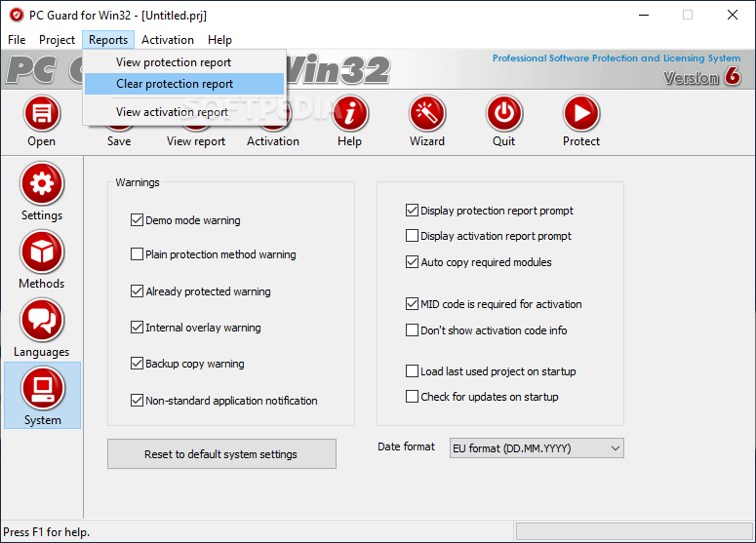This screenshot has height=543, width=756.
Task: Click the Open toolbar icon
Action: [42, 114]
